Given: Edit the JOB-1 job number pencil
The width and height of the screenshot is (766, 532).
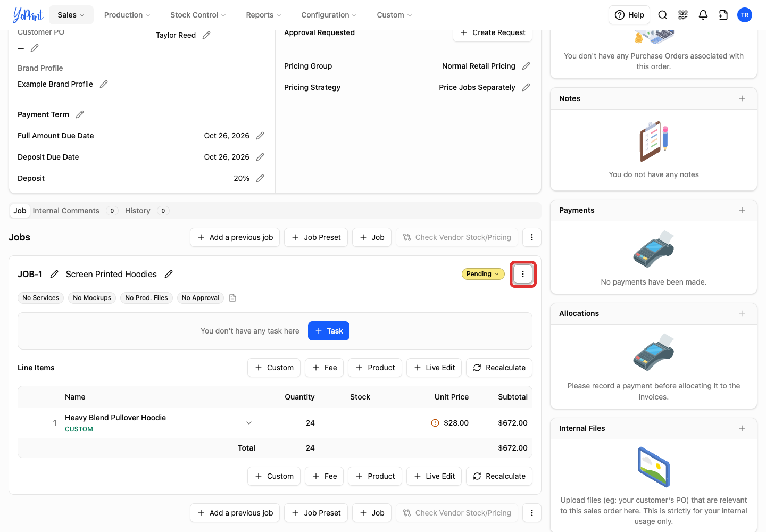Looking at the screenshot, I should click(x=54, y=274).
